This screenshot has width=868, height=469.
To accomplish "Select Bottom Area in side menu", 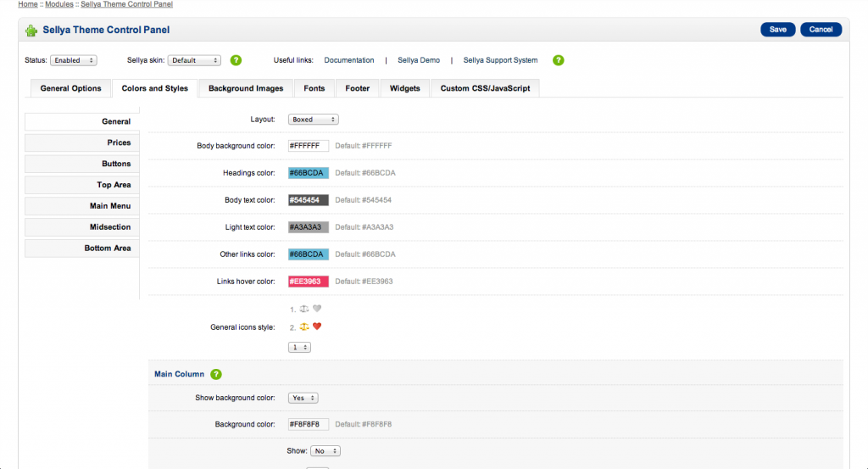I will point(82,248).
